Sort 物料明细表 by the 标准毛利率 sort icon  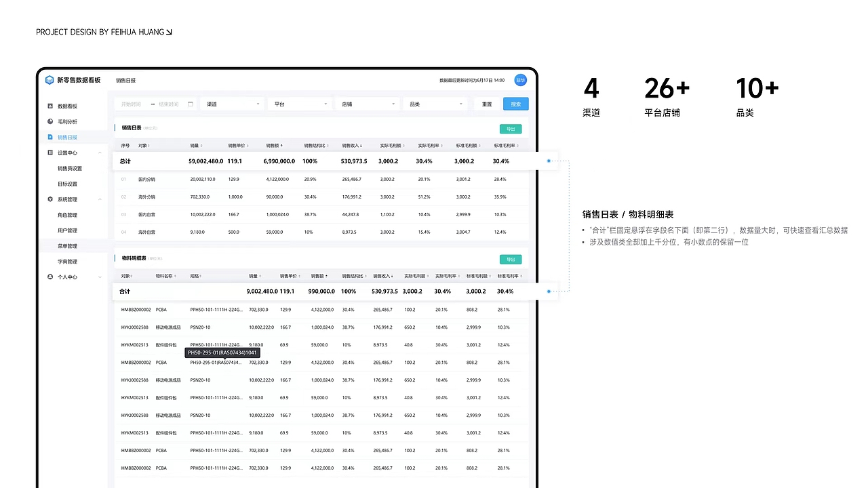[520, 277]
